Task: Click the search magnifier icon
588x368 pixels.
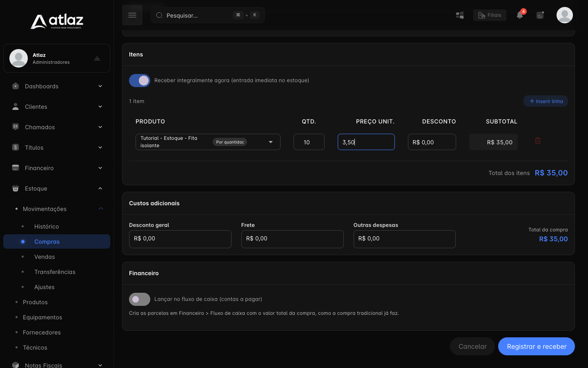Action: [x=159, y=15]
